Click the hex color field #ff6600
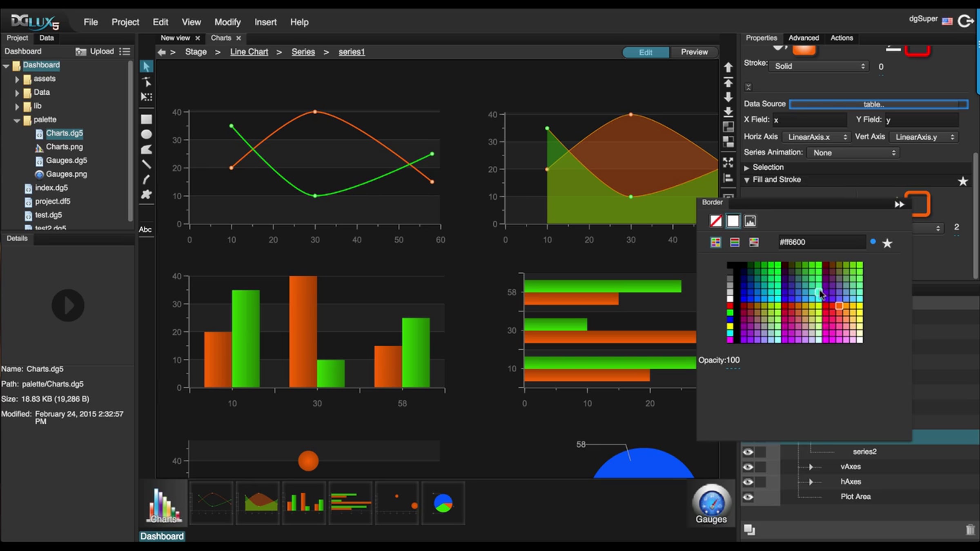 coord(822,242)
